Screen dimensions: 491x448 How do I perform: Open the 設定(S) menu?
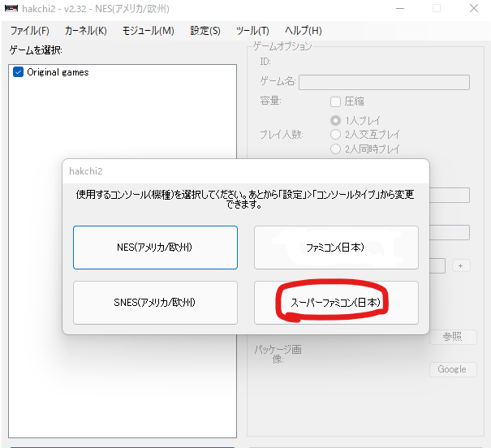pyautogui.click(x=205, y=31)
